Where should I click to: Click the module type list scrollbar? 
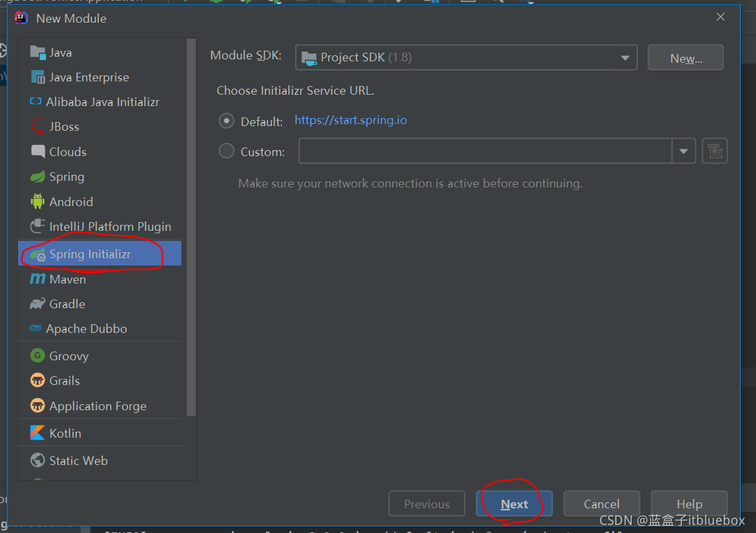(x=191, y=227)
